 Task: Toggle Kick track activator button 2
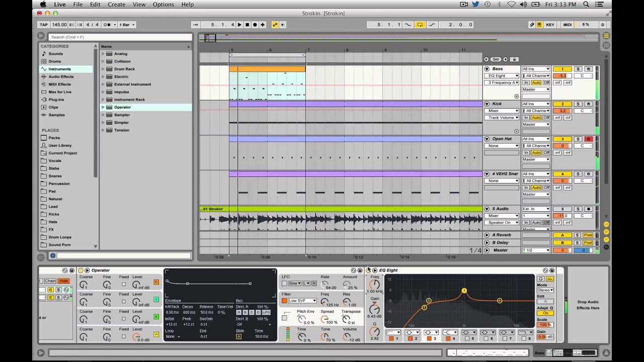coord(562,104)
